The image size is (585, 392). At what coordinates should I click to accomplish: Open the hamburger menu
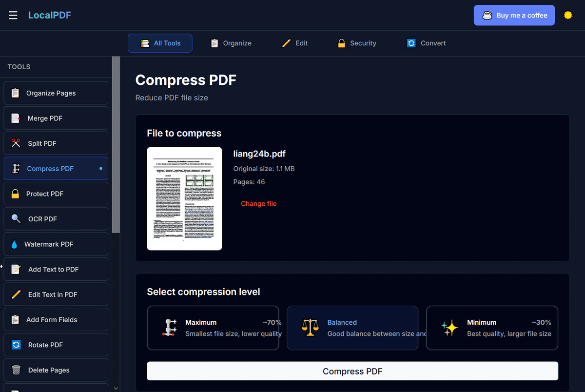point(13,15)
